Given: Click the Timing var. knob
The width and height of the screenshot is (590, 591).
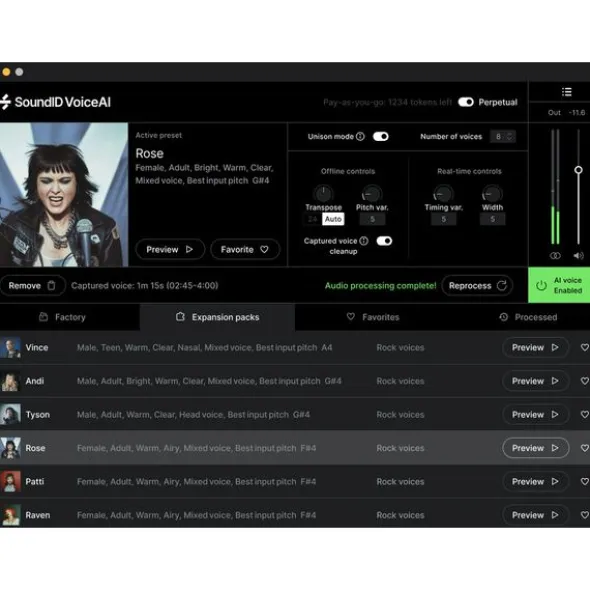Looking at the screenshot, I should pyautogui.click(x=443, y=194).
